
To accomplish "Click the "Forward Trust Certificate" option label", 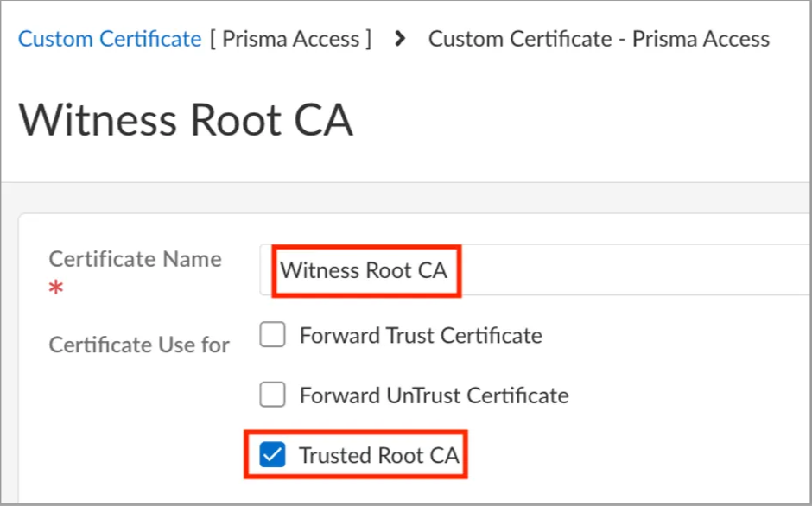I will click(421, 335).
